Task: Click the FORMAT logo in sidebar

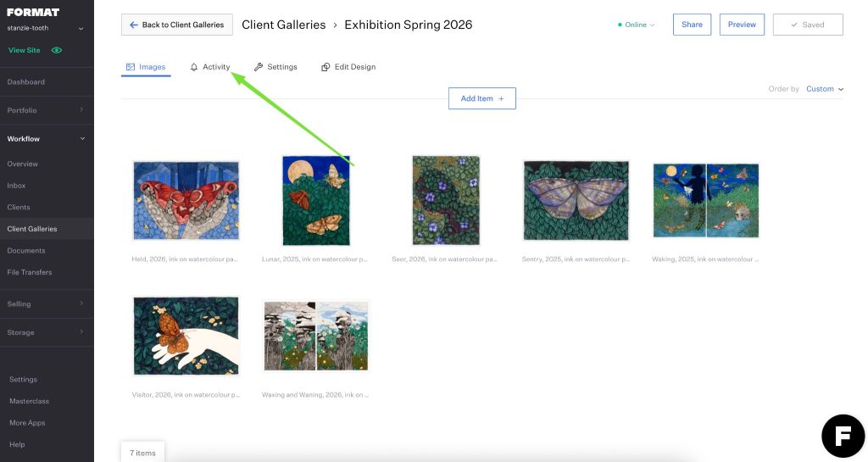Action: 33,12
